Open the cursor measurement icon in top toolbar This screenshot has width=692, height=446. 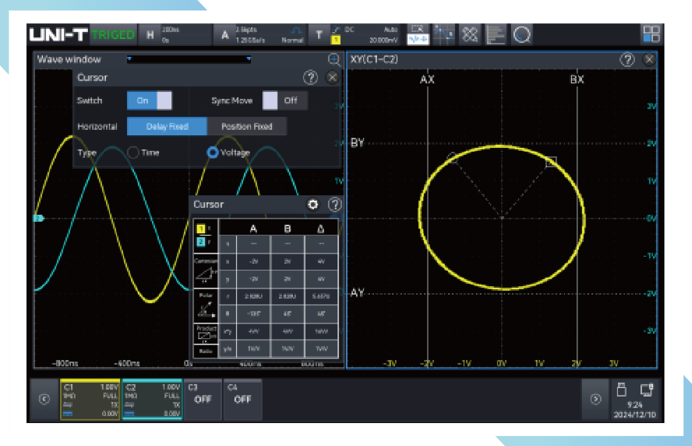tap(443, 35)
